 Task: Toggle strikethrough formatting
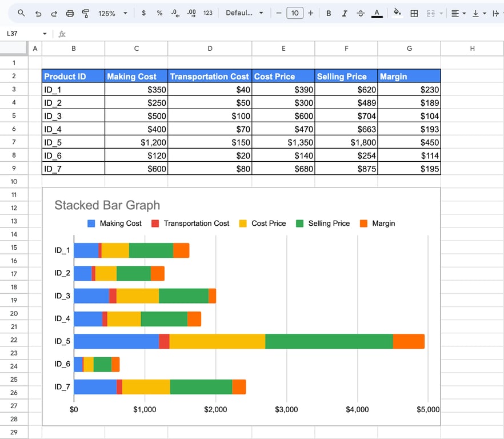[361, 13]
